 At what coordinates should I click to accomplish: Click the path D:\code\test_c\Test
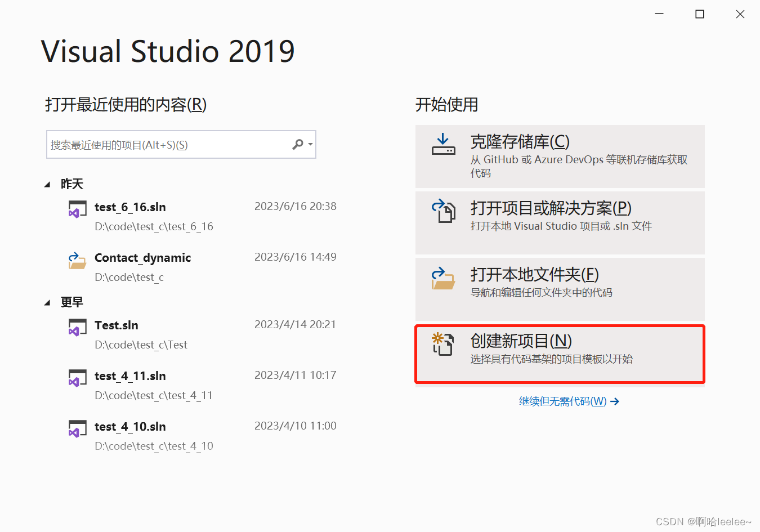[141, 345]
